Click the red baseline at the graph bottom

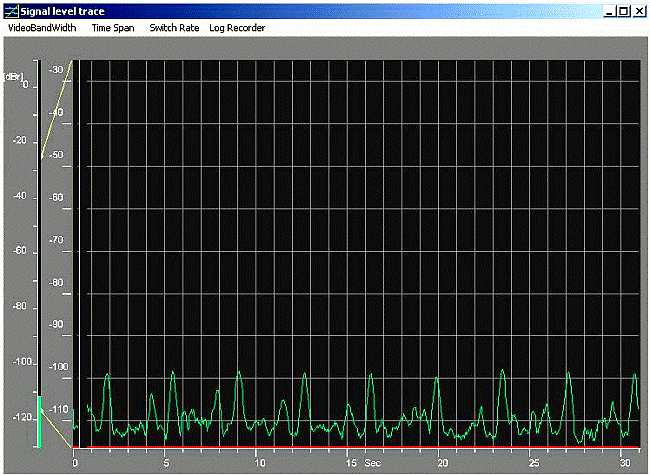[x=350, y=446]
